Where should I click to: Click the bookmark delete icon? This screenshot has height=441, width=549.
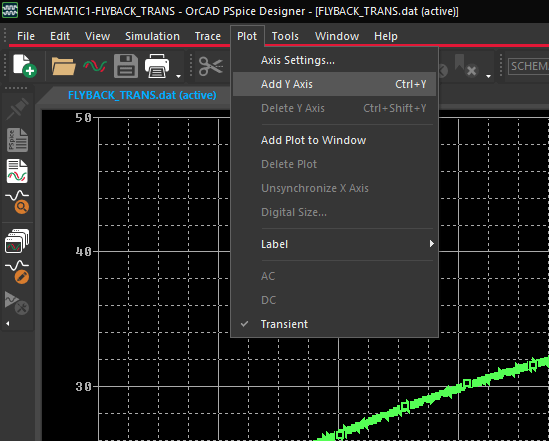point(466,66)
